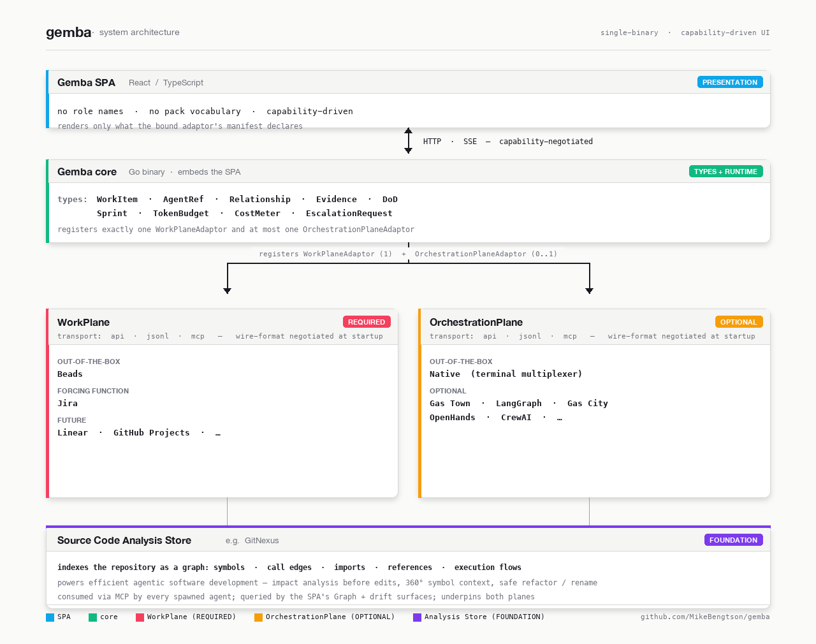The image size is (816, 644).
Task: Click the red WorkPlane legend swatch
Action: [x=140, y=617]
